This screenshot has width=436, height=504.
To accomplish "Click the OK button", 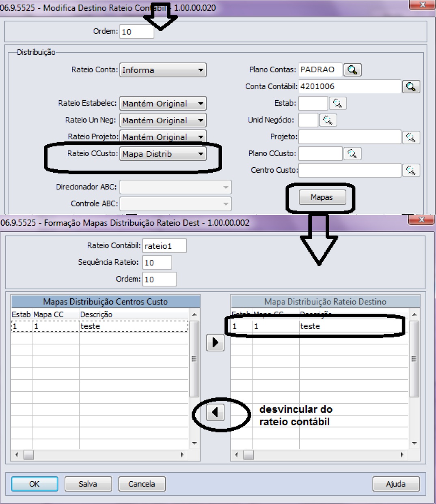I will coord(35,484).
